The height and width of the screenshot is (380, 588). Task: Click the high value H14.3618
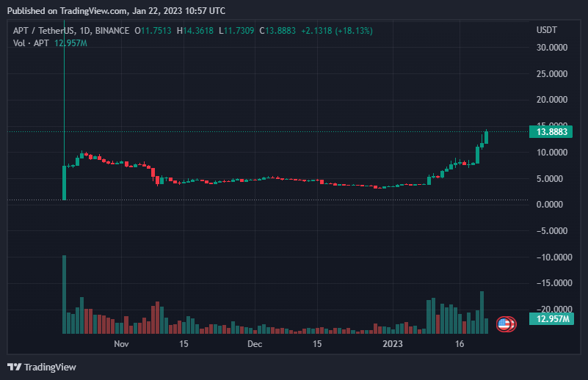pos(195,31)
